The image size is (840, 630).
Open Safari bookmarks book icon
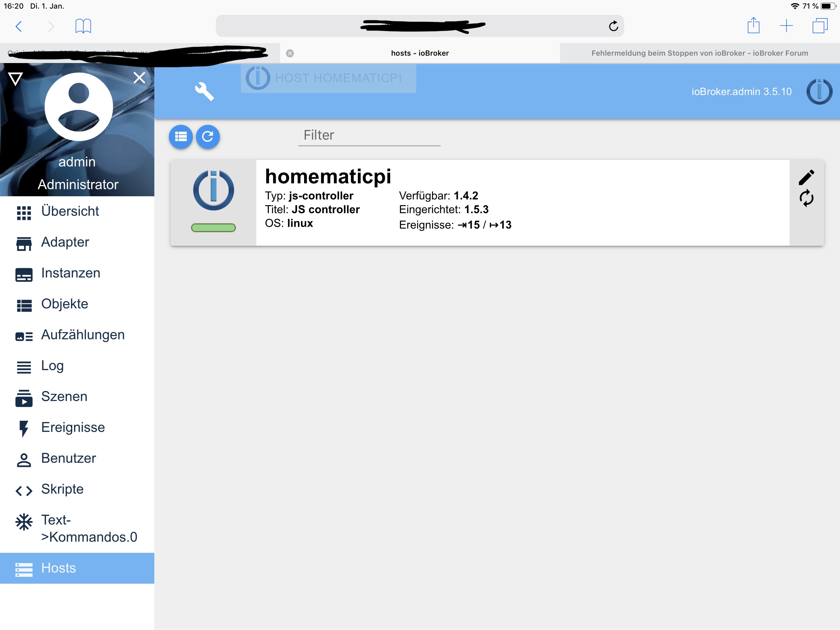click(83, 26)
